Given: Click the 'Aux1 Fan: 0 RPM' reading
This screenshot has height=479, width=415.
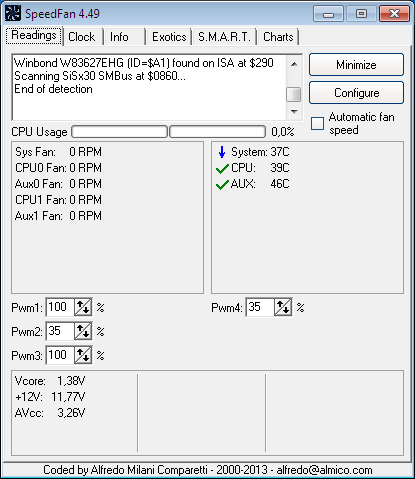Looking at the screenshot, I should (58, 216).
